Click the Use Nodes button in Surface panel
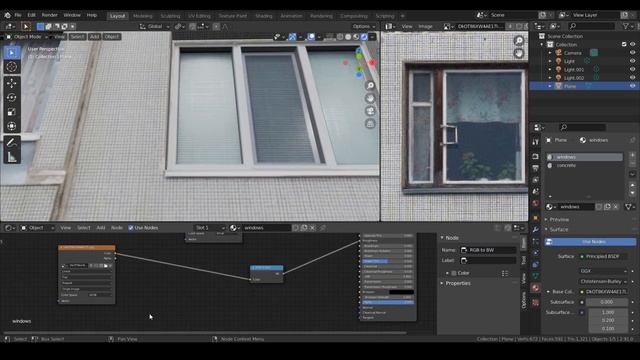640x360 pixels. pos(590,242)
